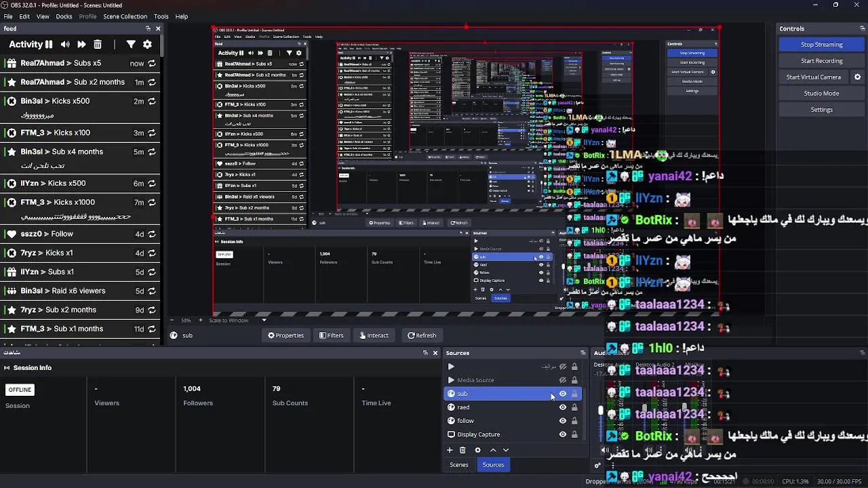Replay the Bin3sl Sub x4 months alert
868x488 pixels.
152,152
